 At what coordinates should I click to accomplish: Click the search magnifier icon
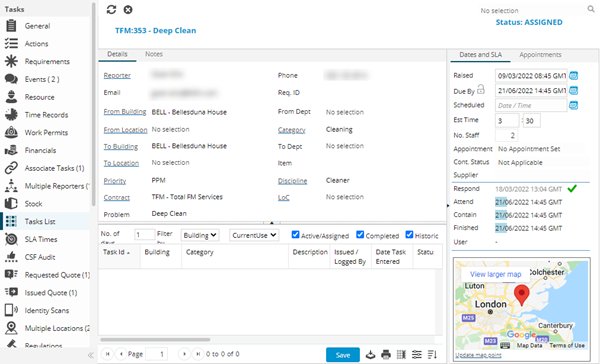(591, 9)
